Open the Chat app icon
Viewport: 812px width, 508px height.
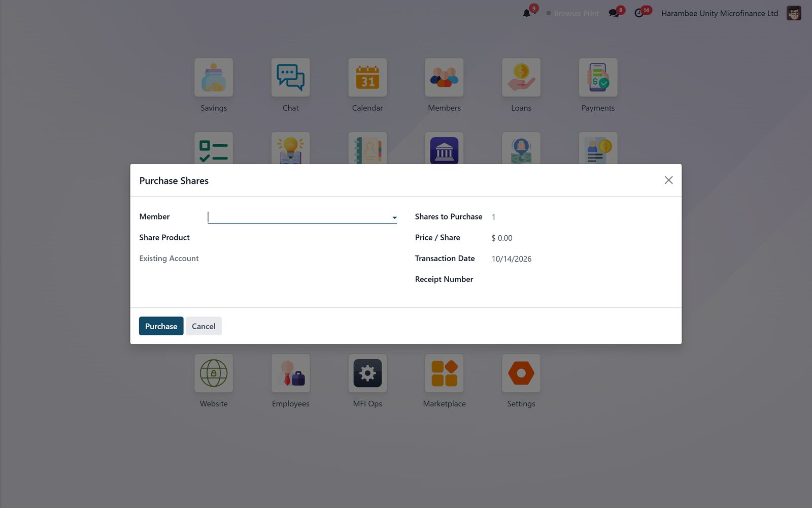click(290, 77)
